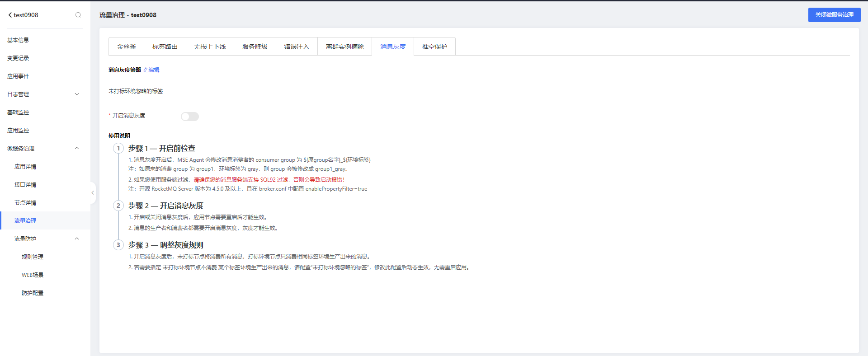Open the 推空保护 tab
The width and height of the screenshot is (868, 356).
pyautogui.click(x=434, y=47)
